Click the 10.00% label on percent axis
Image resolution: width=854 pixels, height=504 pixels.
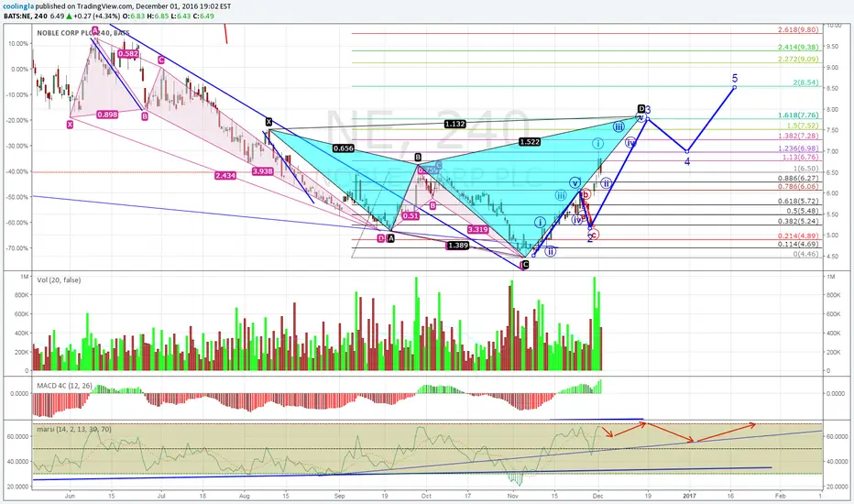(19, 44)
